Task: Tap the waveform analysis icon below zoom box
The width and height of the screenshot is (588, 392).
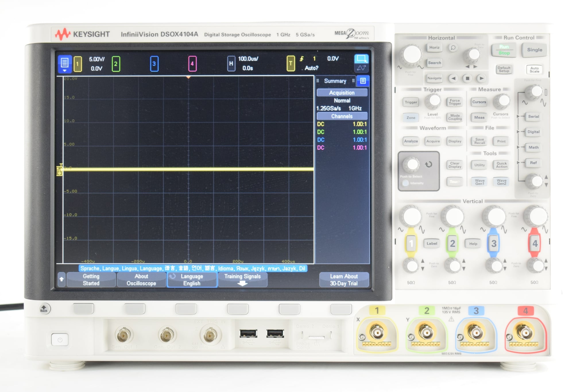Action: (x=361, y=68)
